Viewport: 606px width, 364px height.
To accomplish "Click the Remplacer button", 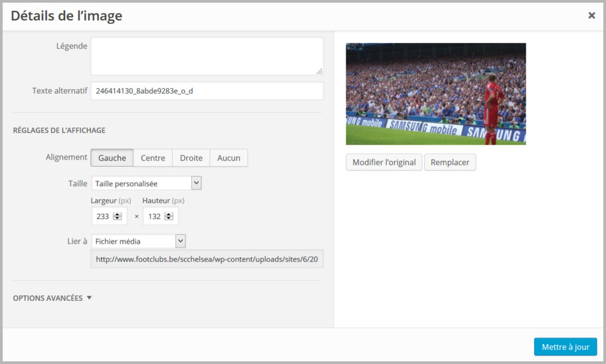I will 450,162.
